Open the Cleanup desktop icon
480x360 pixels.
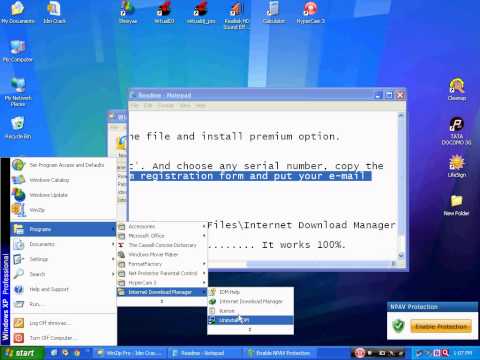click(457, 89)
